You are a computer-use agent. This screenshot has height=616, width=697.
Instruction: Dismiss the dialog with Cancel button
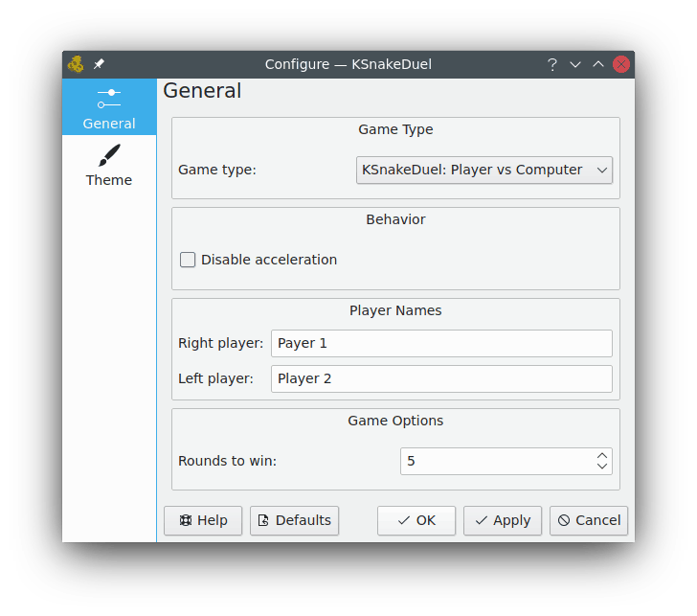pyautogui.click(x=589, y=520)
